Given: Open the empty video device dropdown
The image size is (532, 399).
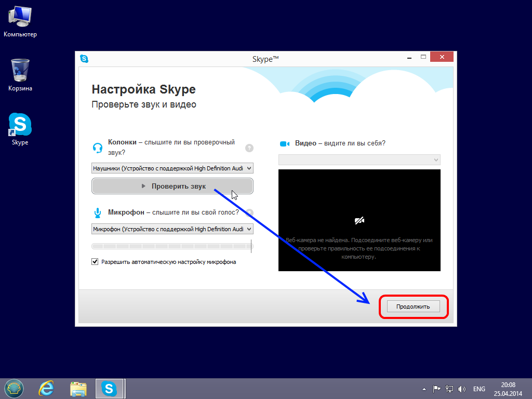Looking at the screenshot, I should click(x=360, y=160).
